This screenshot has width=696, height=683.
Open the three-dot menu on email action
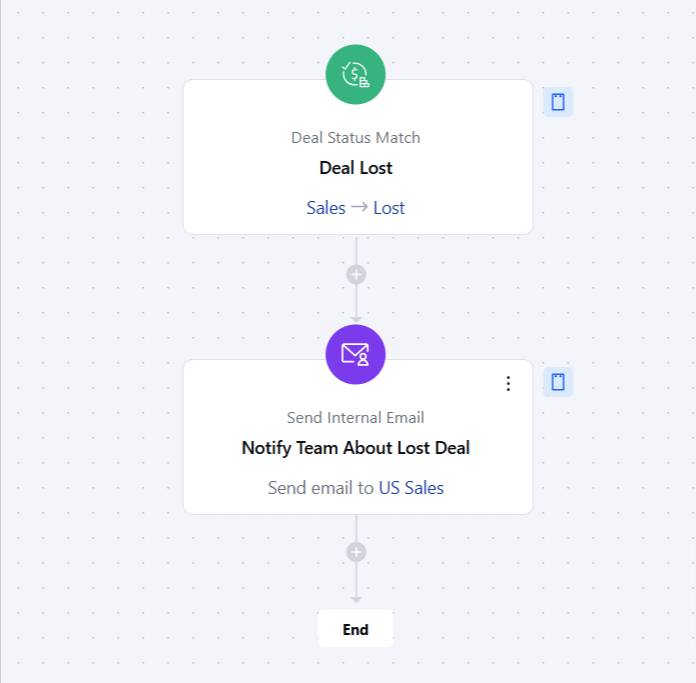(508, 383)
